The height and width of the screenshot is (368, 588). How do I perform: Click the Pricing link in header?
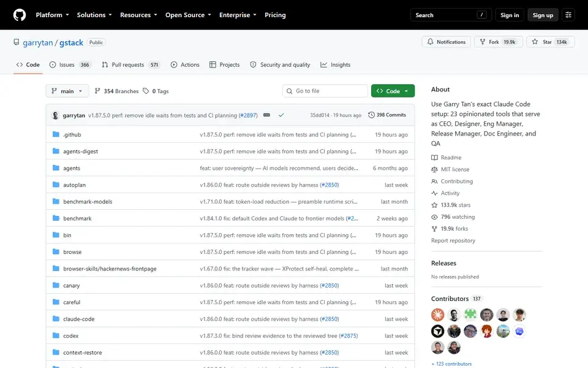click(275, 15)
